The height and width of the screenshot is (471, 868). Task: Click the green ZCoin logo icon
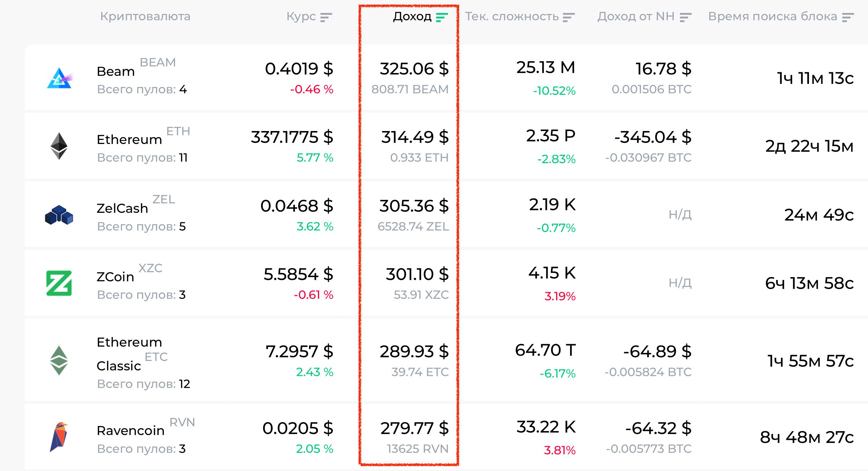tap(59, 283)
